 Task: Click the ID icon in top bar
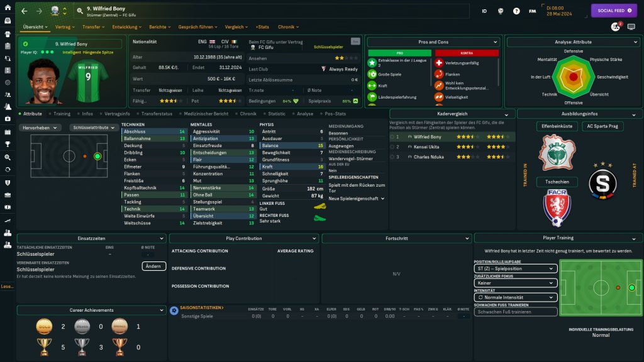point(484,11)
